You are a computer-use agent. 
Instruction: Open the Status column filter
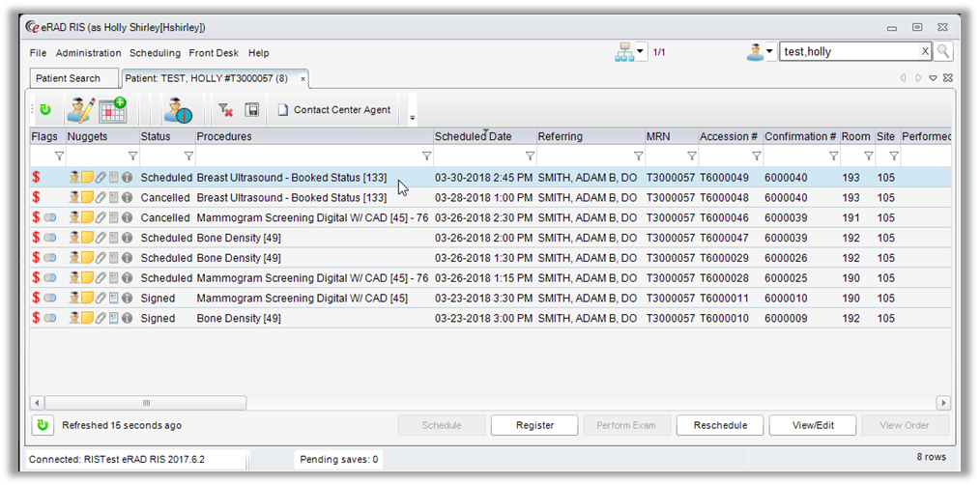tap(188, 156)
